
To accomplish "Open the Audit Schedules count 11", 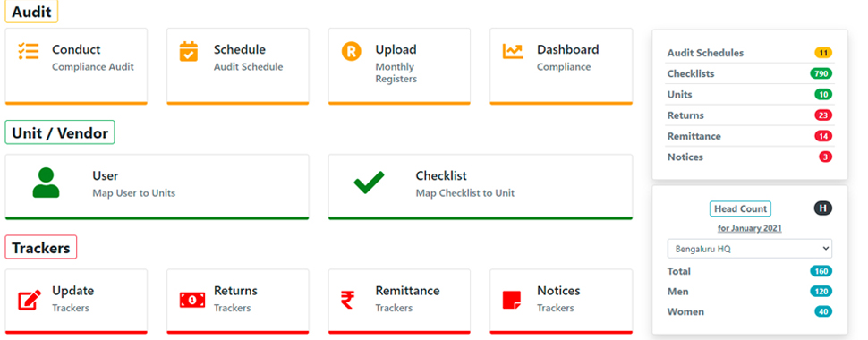I will pyautogui.click(x=823, y=53).
